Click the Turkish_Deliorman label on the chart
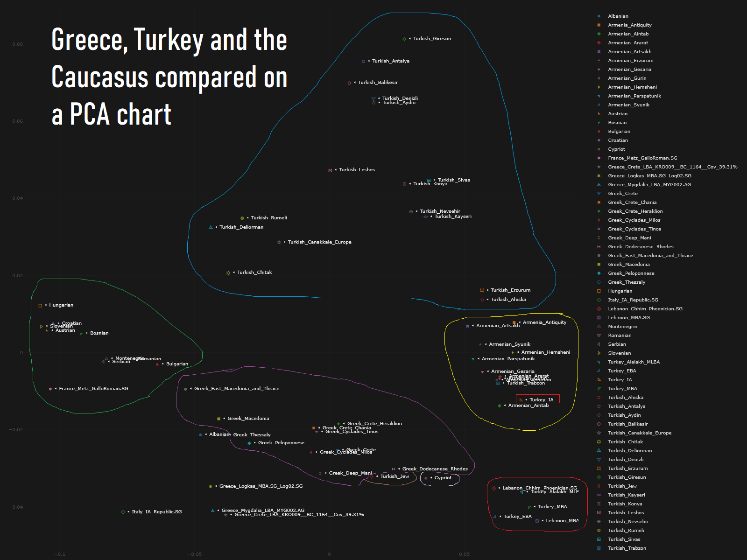Viewport: 747px width, 560px height. tap(241, 227)
